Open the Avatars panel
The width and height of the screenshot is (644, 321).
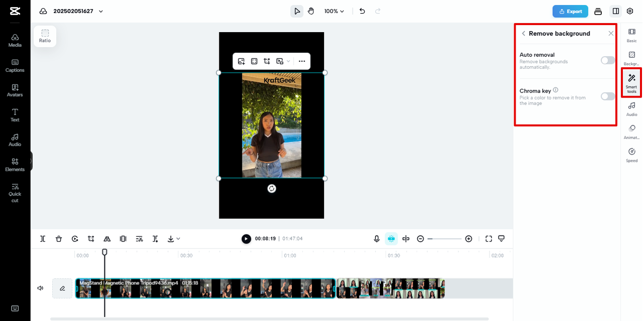tap(15, 90)
